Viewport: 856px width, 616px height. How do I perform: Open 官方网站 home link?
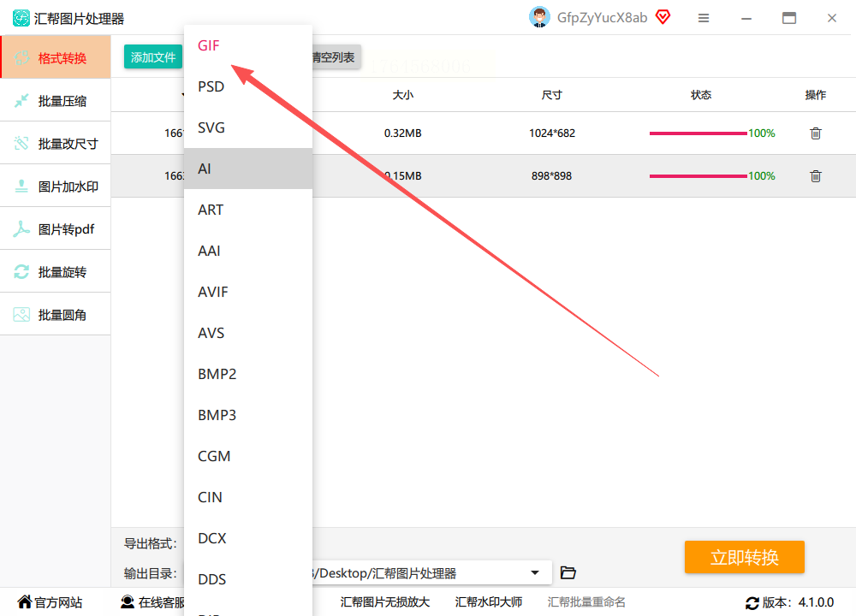pos(50,602)
